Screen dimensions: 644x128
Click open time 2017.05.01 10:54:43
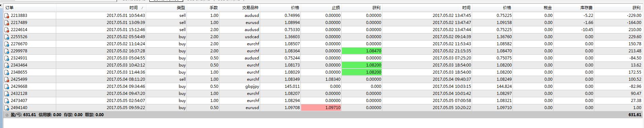pos(126,16)
